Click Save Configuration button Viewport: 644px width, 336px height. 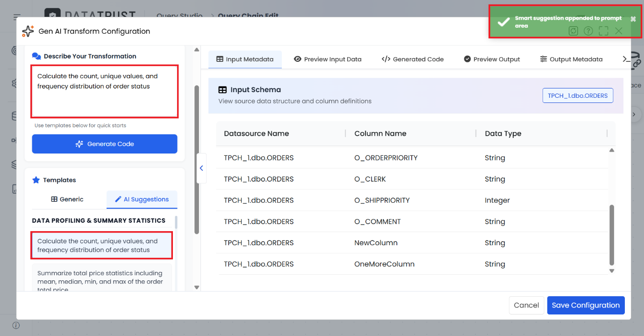[586, 305]
